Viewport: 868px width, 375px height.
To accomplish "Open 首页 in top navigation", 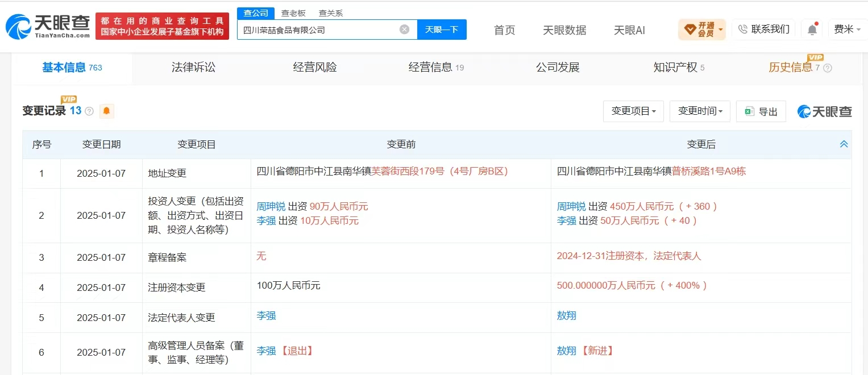I will coord(505,30).
